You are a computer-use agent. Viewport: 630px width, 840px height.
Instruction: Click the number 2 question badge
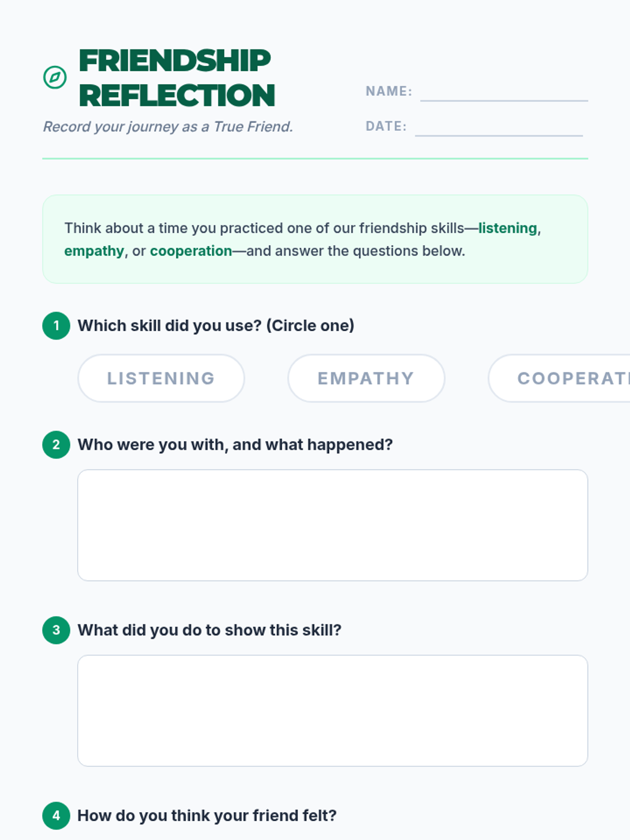pos(56,445)
